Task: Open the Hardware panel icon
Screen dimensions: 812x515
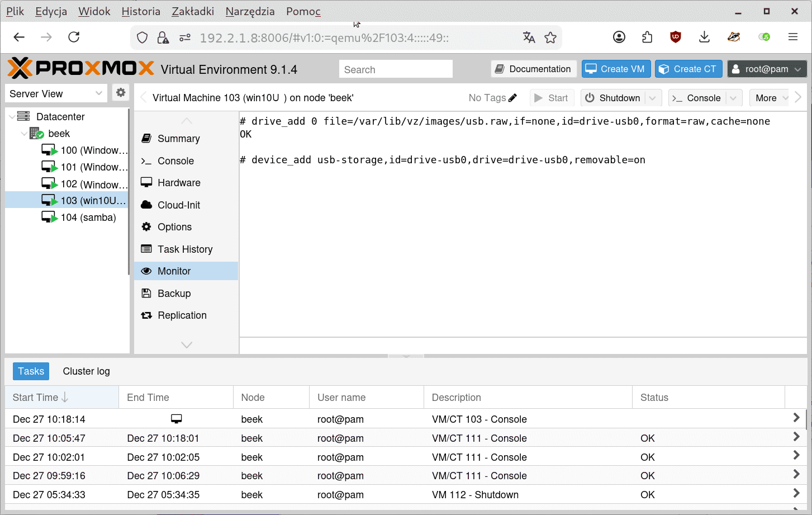Action: point(147,182)
